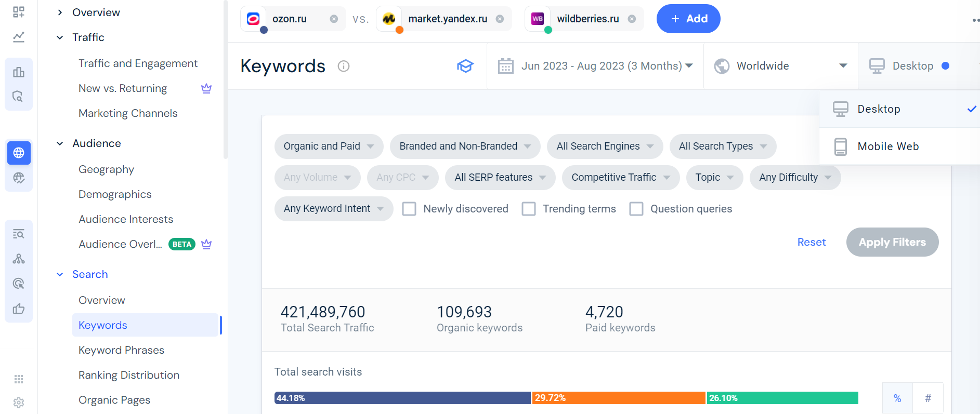The height and width of the screenshot is (414, 980).
Task: Open the Competitive Traffic dropdown
Action: [x=621, y=178]
